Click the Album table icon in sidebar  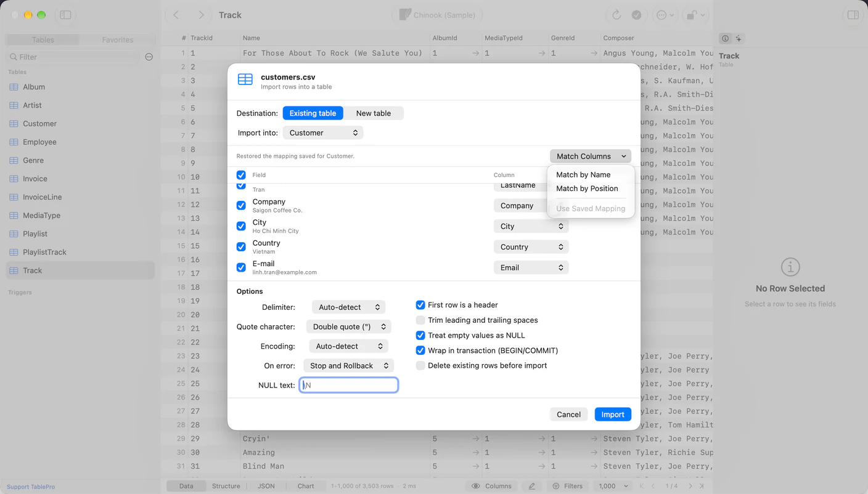point(14,87)
